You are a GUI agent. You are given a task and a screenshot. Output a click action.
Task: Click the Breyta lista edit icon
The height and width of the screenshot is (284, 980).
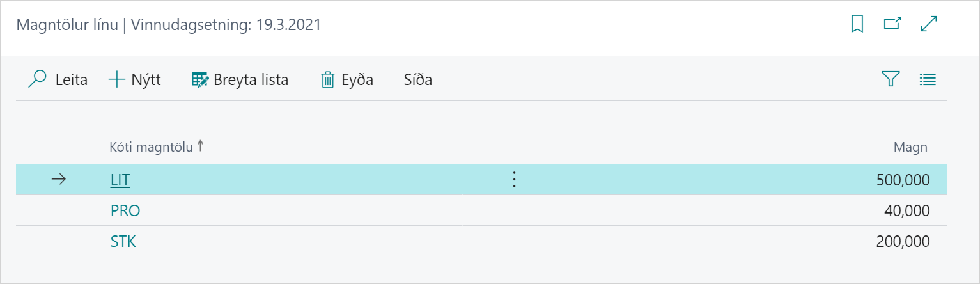(x=201, y=80)
